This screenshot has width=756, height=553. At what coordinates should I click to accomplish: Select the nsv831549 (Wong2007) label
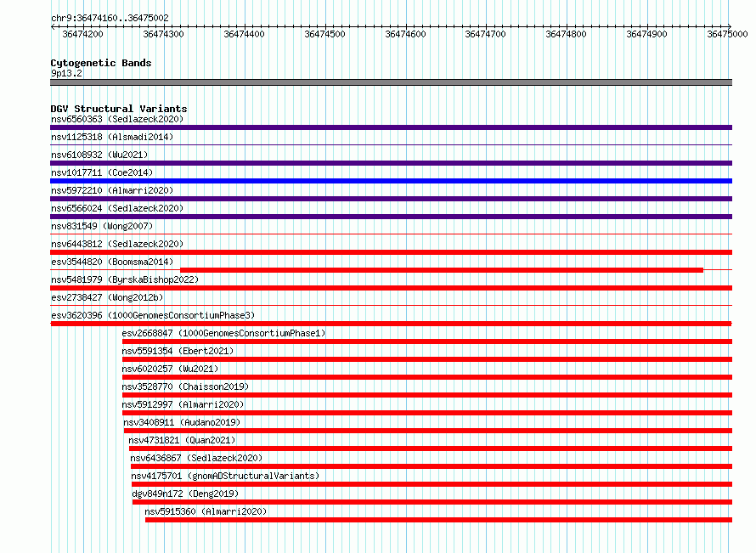click(x=102, y=226)
